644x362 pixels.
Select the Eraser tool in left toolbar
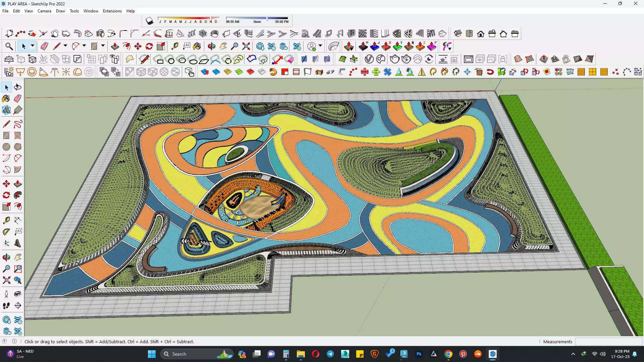click(18, 99)
